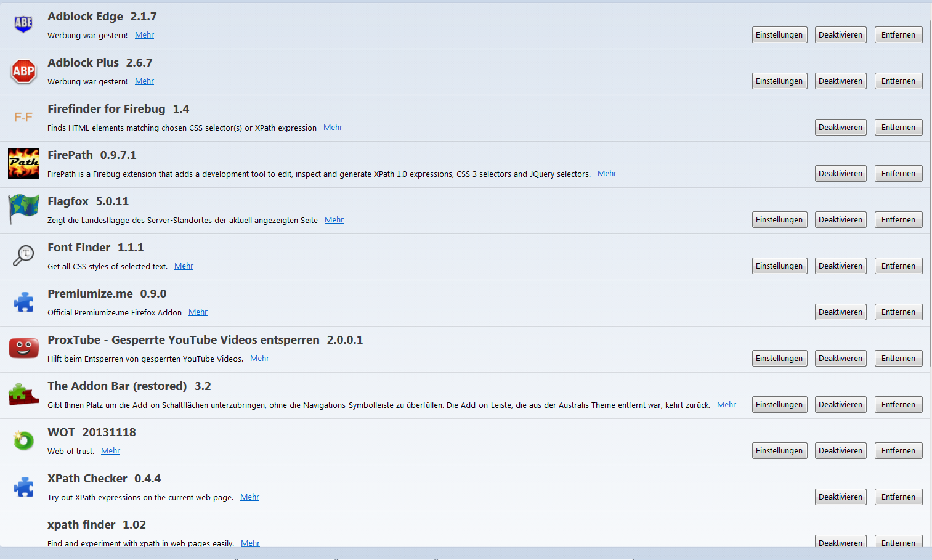Open Mehr link for xpath finder
The image size is (932, 560).
tap(250, 543)
